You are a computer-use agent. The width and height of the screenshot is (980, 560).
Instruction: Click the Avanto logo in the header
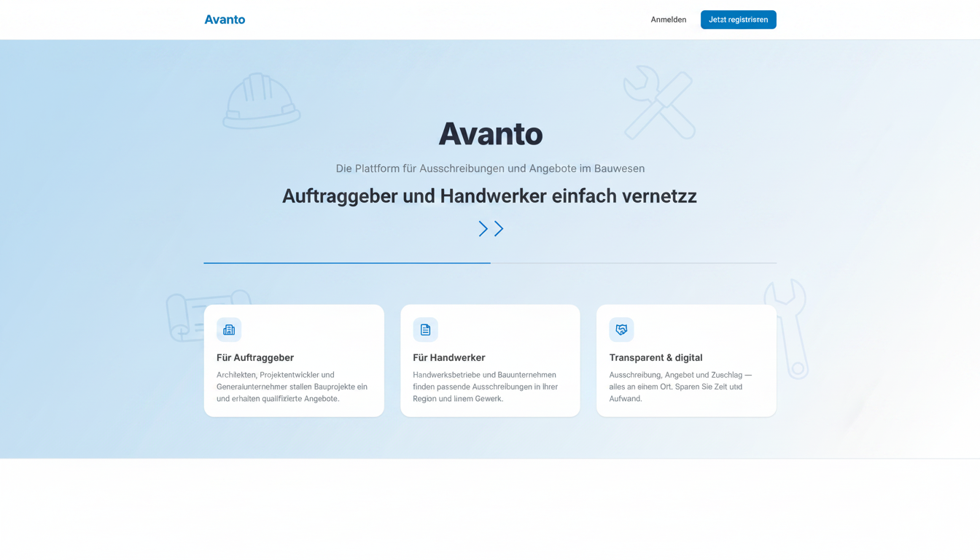coord(225,20)
